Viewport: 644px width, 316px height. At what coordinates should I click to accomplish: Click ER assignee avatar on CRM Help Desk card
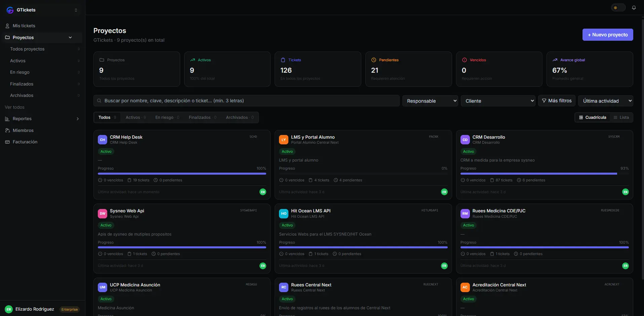263,192
